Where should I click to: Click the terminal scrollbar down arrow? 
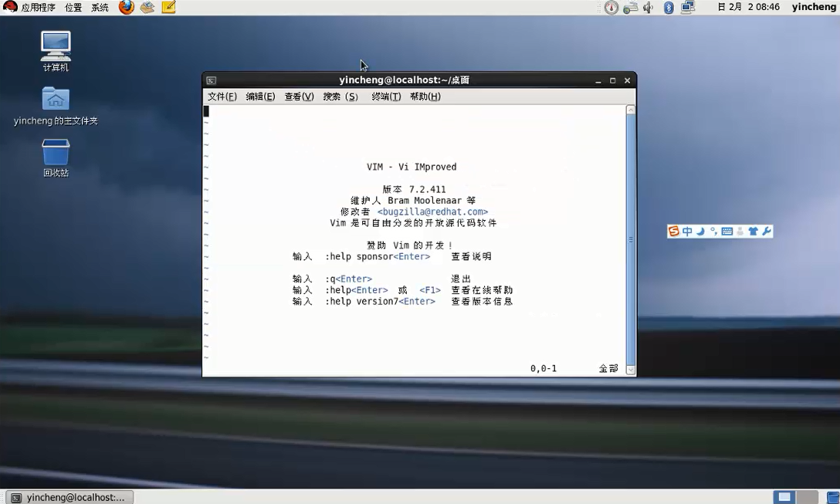pos(631,370)
